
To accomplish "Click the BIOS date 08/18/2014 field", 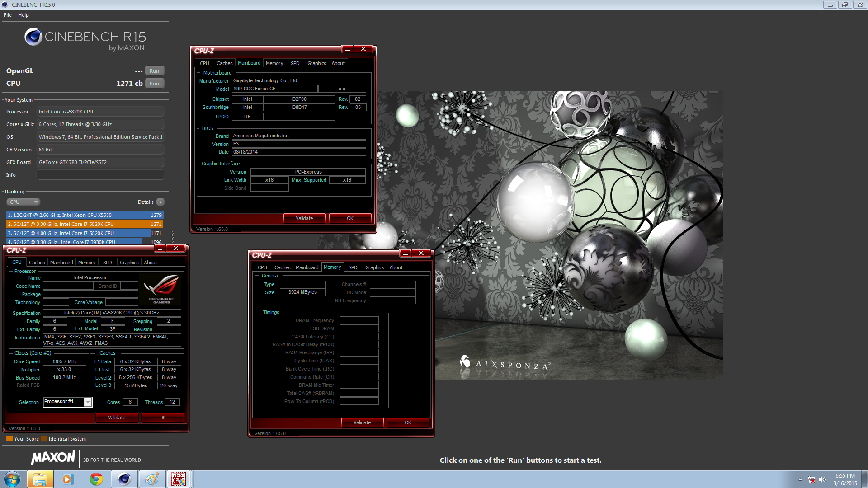I will (x=299, y=152).
